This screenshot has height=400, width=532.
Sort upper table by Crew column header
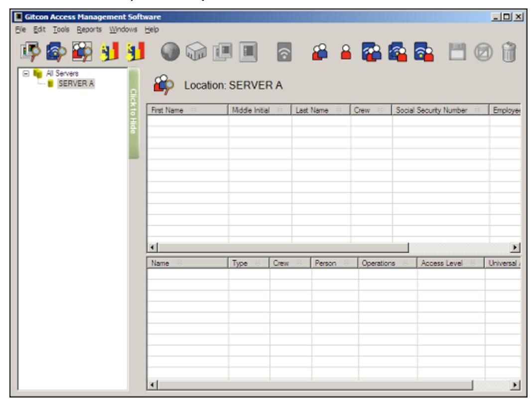click(x=371, y=110)
